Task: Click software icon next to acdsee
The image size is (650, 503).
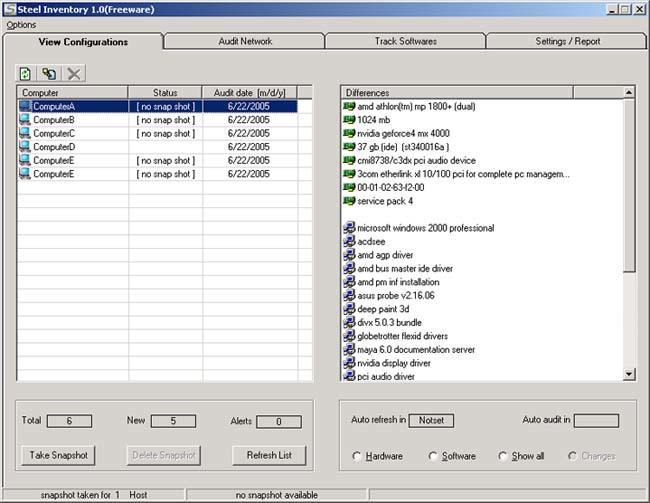Action: pyautogui.click(x=349, y=242)
